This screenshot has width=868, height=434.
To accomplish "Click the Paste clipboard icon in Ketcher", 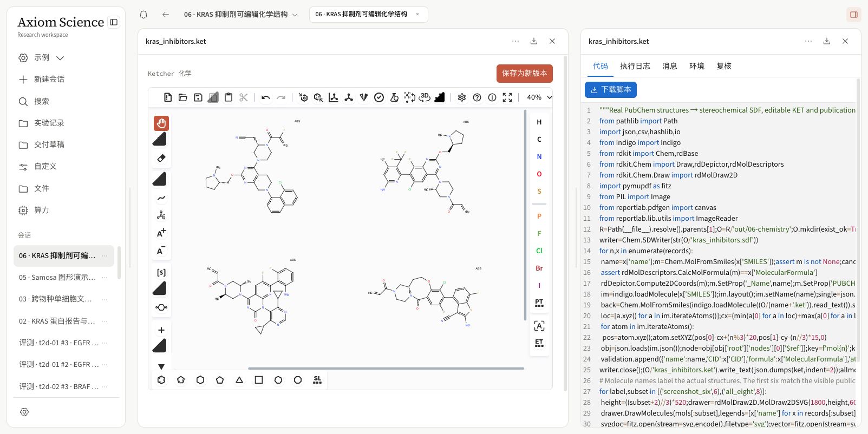I will click(x=229, y=97).
